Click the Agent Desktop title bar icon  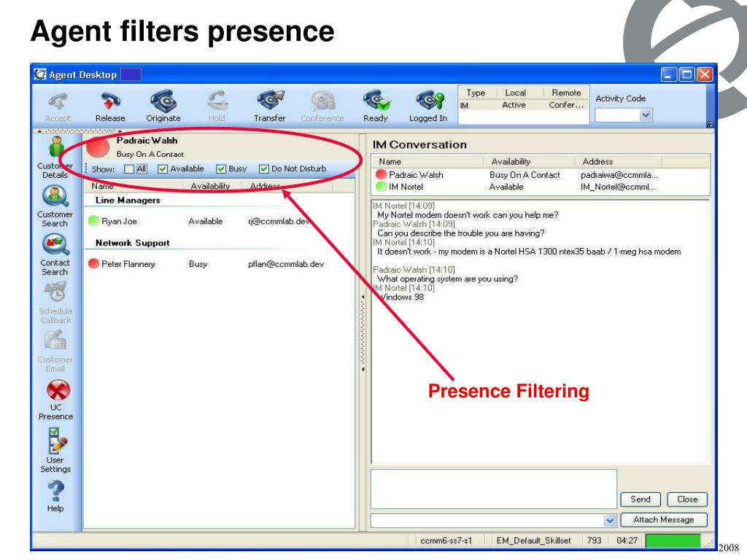[x=40, y=74]
